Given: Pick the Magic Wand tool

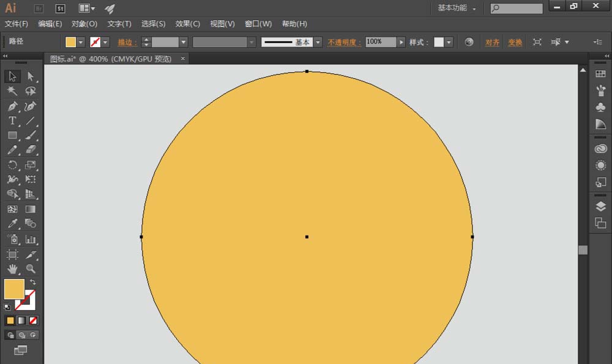Looking at the screenshot, I should (12, 91).
